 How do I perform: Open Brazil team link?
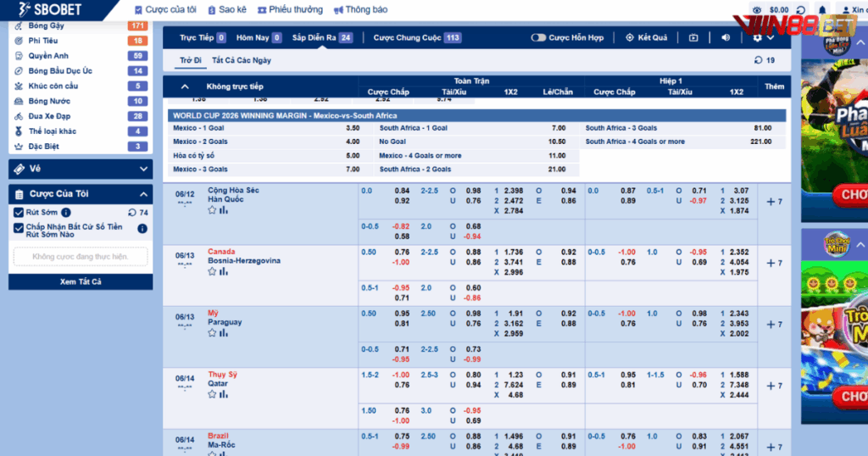[218, 436]
